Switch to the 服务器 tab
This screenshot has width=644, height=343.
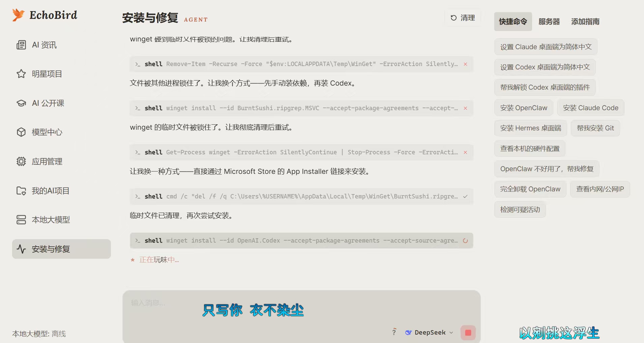549,22
